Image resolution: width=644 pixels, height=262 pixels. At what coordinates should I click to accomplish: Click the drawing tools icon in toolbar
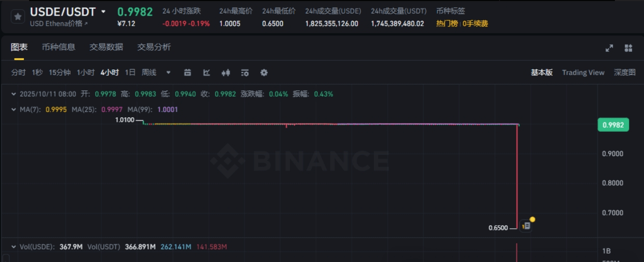coord(187,73)
